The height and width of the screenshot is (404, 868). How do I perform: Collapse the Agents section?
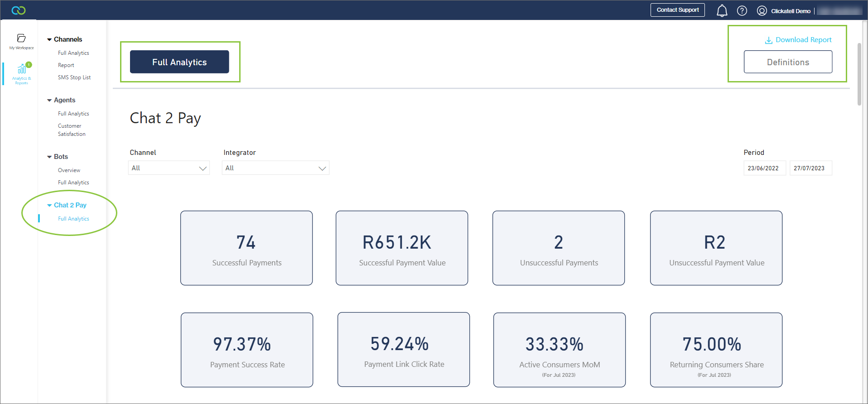(49, 101)
